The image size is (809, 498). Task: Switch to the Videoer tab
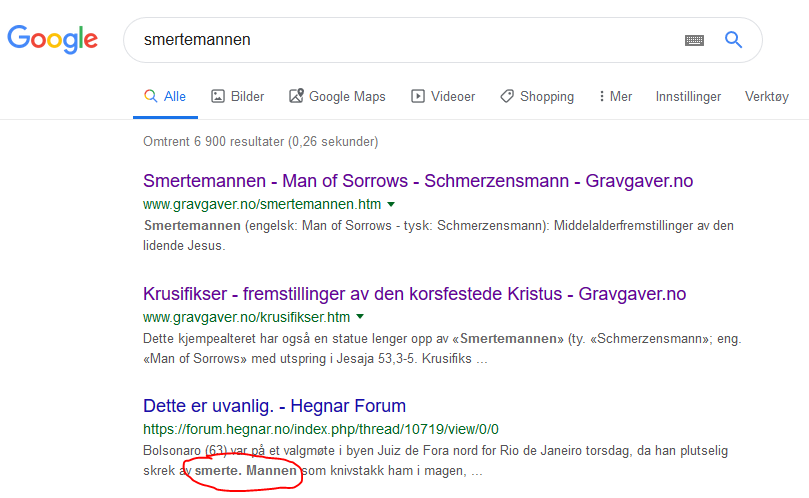click(443, 97)
